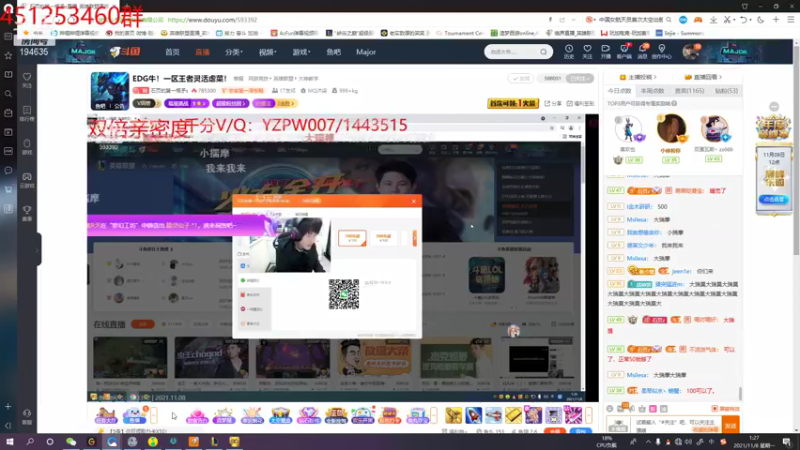Screen dimensions: 800x450
Task: Click the yellow first-charge banner above player
Action: (x=513, y=103)
